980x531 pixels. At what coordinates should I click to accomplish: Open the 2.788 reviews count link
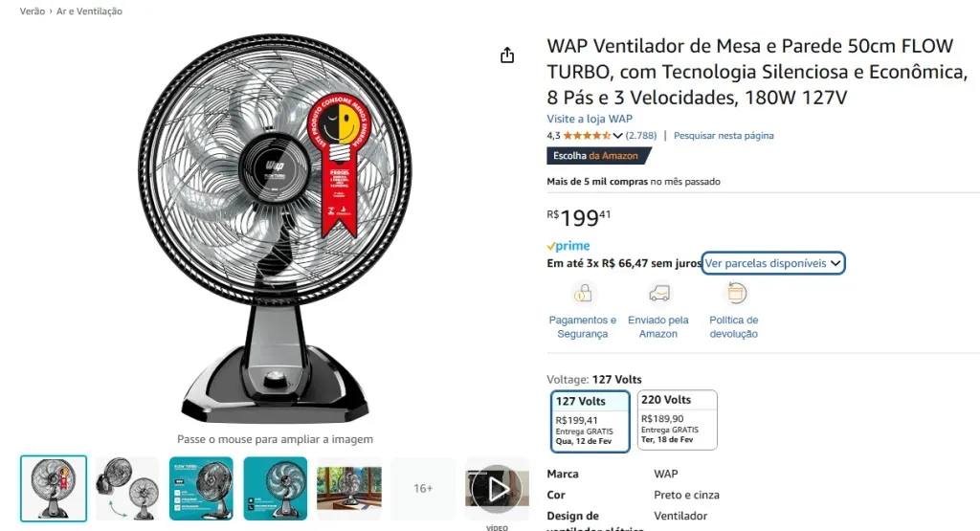point(641,136)
